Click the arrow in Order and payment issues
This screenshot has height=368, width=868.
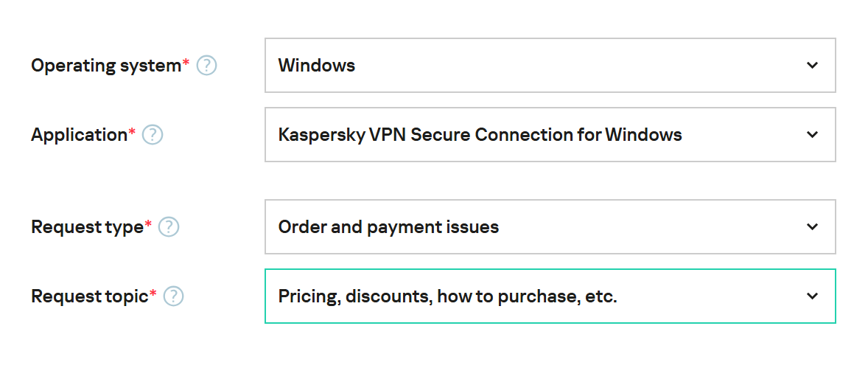(x=812, y=226)
